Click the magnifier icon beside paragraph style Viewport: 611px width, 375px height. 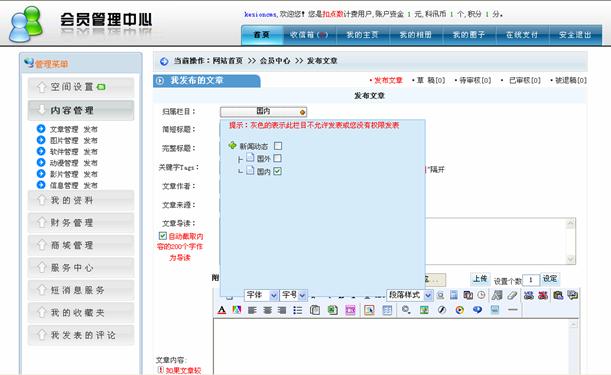(x=440, y=295)
